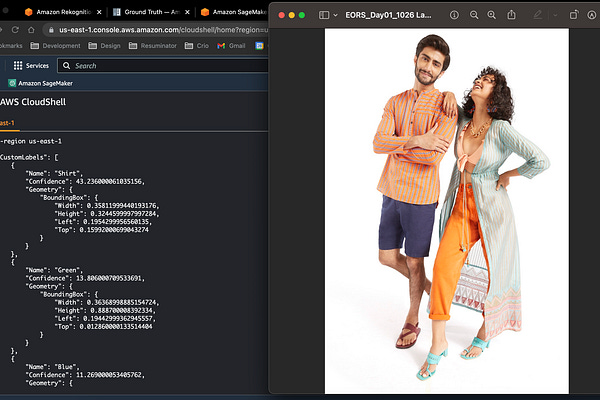Image resolution: width=600 pixels, height=400 pixels.
Task: Click the browser address bar URL
Action: [x=163, y=29]
